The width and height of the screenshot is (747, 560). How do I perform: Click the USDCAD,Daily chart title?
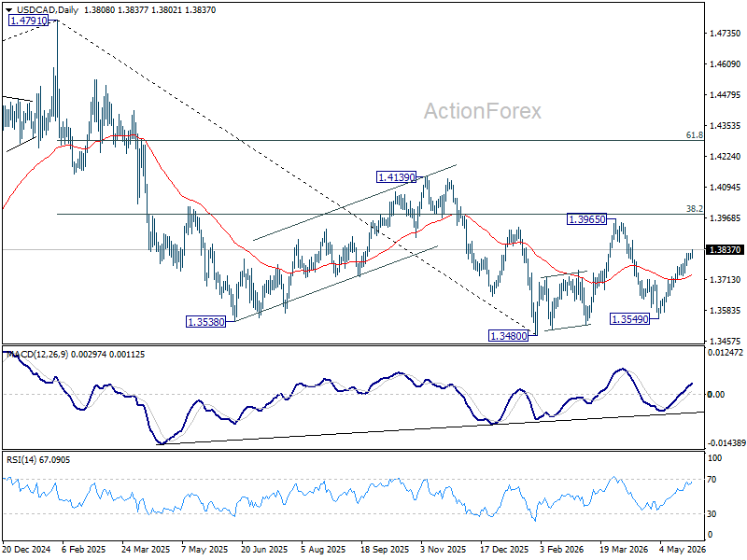point(48,10)
